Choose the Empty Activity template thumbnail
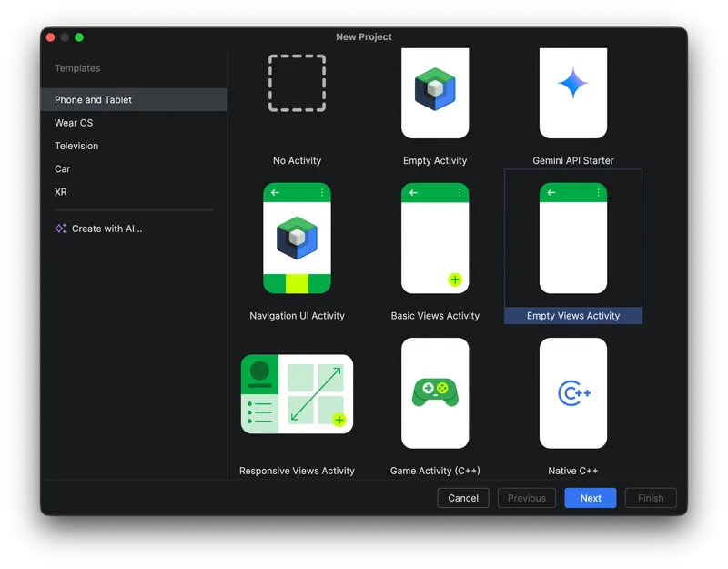This screenshot has height=569, width=728. 435,93
